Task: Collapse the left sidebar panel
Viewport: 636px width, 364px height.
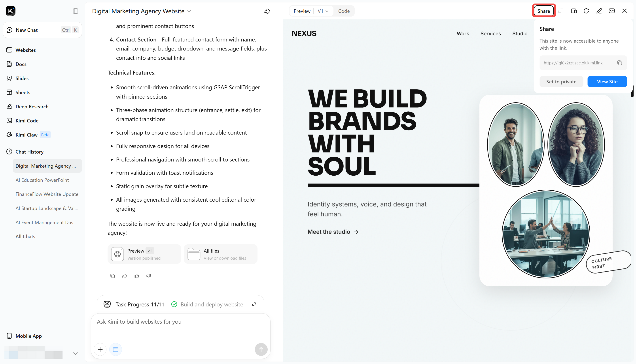Action: coord(75,11)
